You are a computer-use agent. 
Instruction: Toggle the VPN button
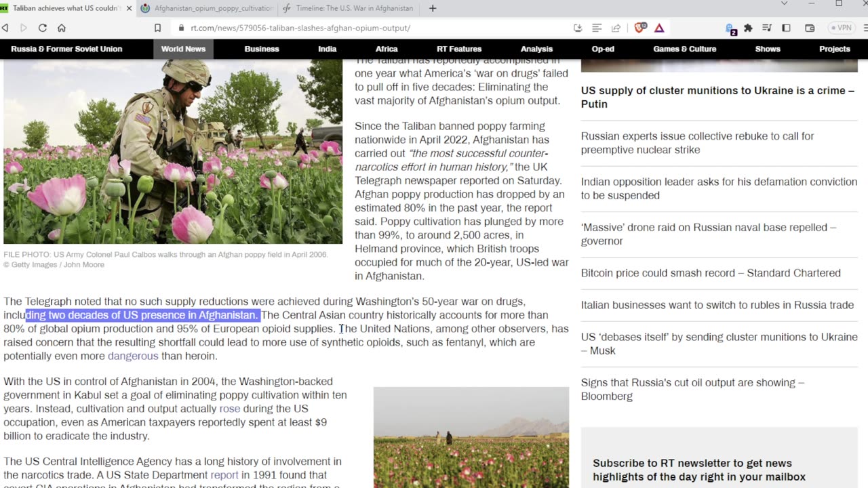click(x=842, y=28)
